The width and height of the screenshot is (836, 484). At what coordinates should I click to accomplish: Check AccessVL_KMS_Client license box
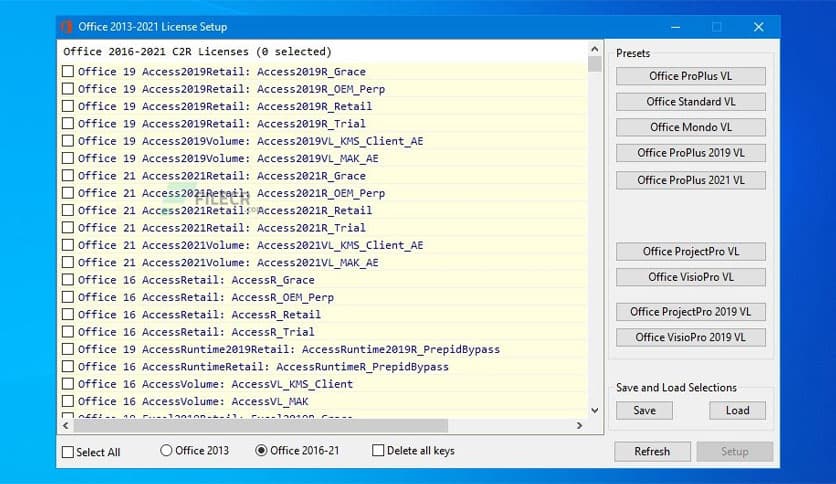[x=68, y=384]
